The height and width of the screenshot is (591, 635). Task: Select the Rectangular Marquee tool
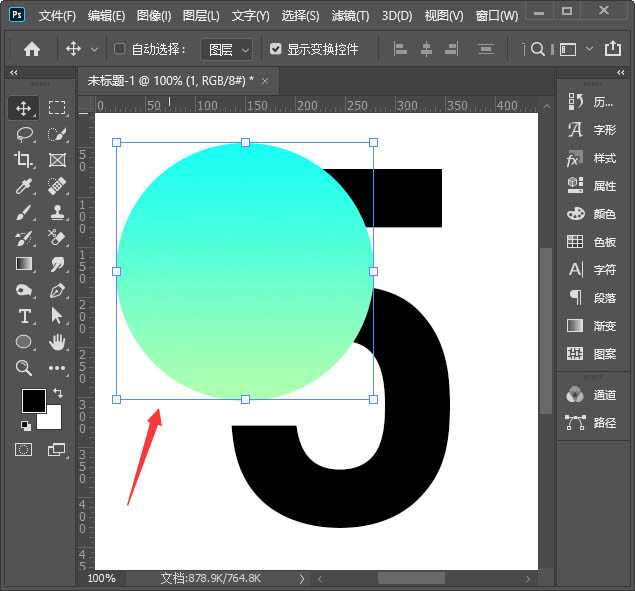pos(57,108)
